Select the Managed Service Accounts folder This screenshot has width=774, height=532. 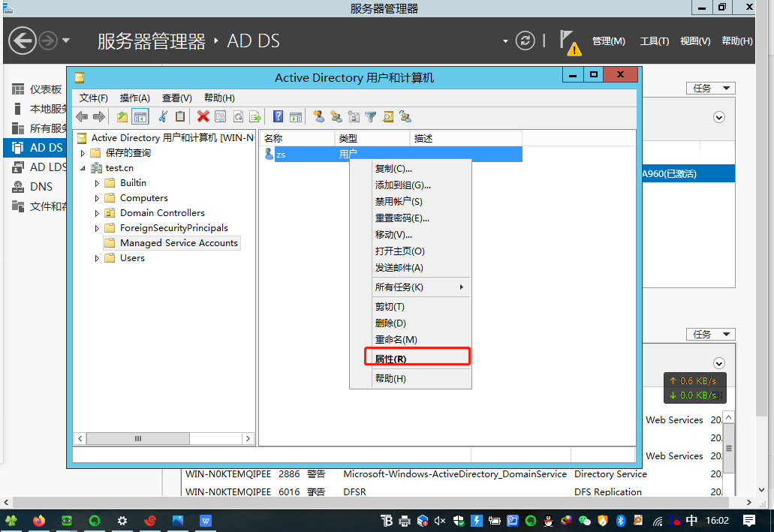click(172, 243)
